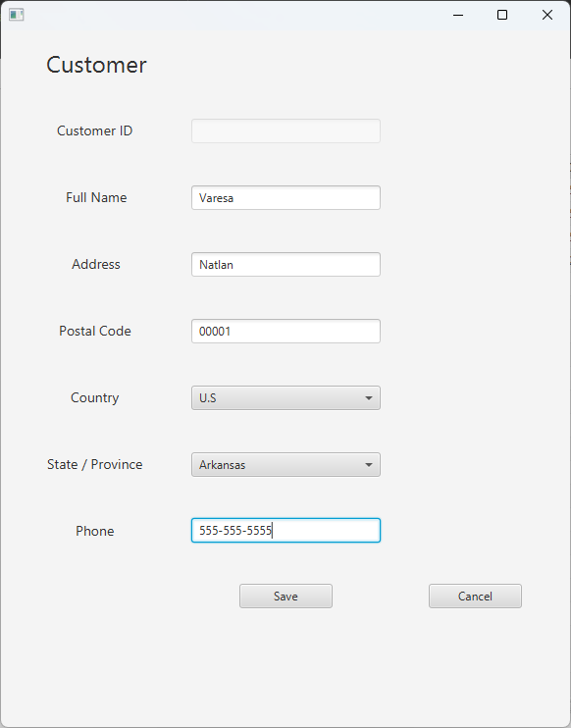This screenshot has height=728, width=571.
Task: Close the Customer form window
Action: [547, 15]
